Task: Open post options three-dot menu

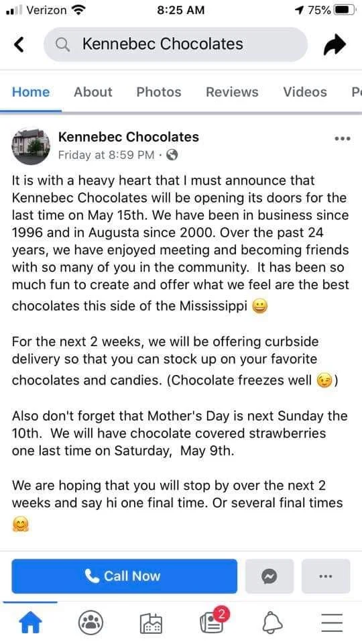Action: tap(343, 139)
